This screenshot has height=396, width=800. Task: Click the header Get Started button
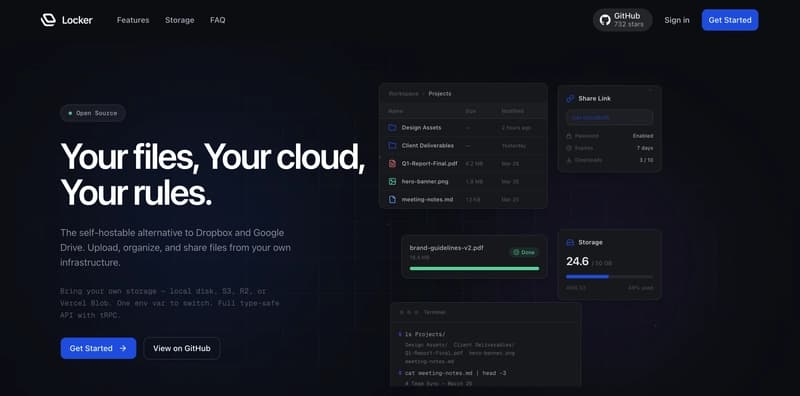[730, 20]
